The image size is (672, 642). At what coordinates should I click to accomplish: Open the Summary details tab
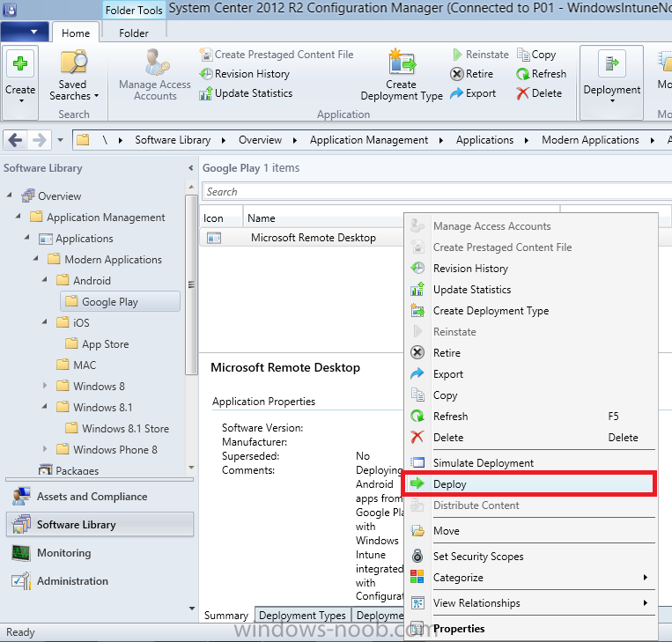[226, 616]
